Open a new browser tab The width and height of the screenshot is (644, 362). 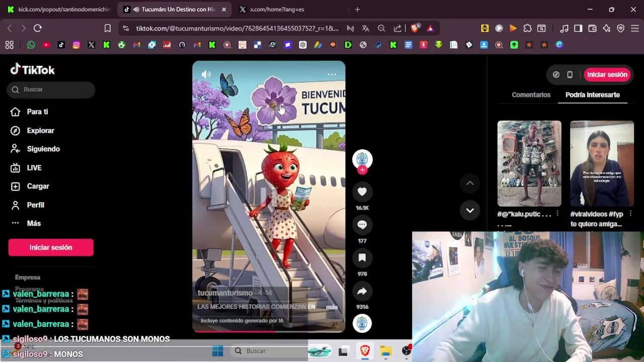tap(357, 9)
